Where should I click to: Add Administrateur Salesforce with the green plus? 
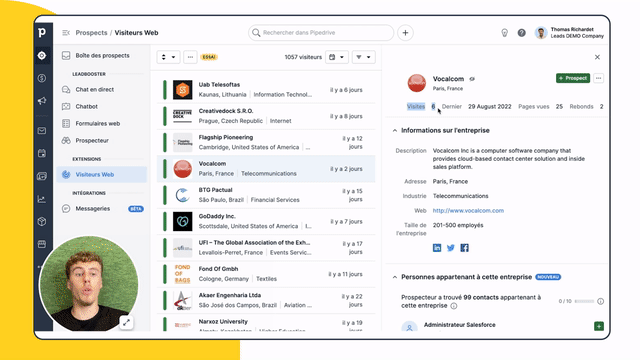(599, 326)
